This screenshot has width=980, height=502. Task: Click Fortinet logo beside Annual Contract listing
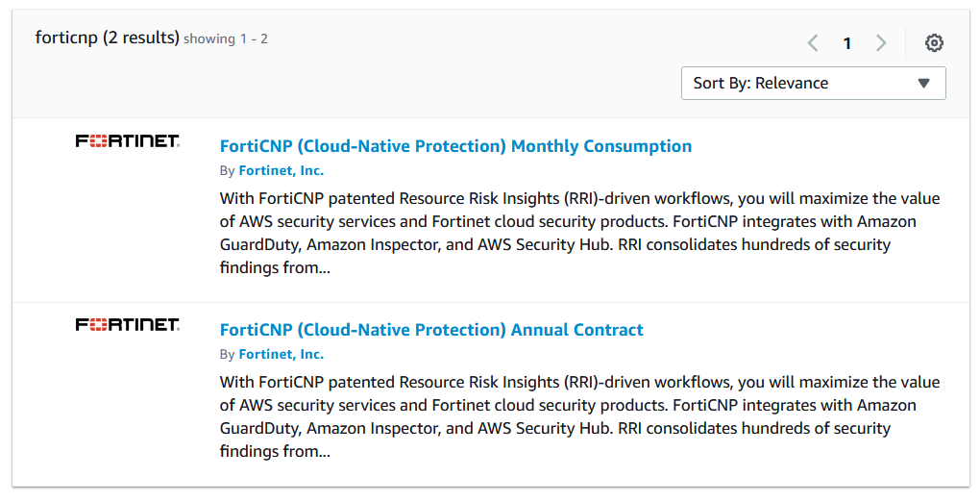tap(128, 325)
